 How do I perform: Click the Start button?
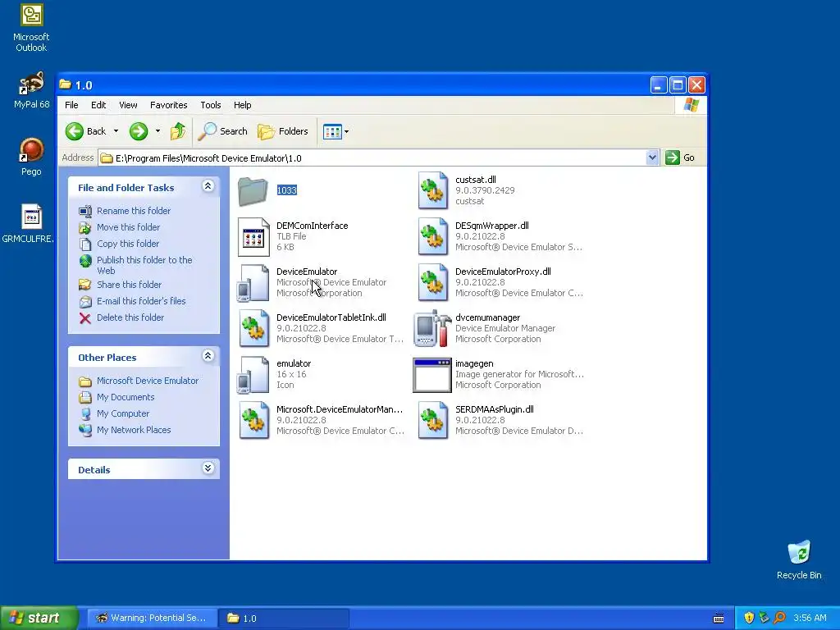click(x=39, y=618)
